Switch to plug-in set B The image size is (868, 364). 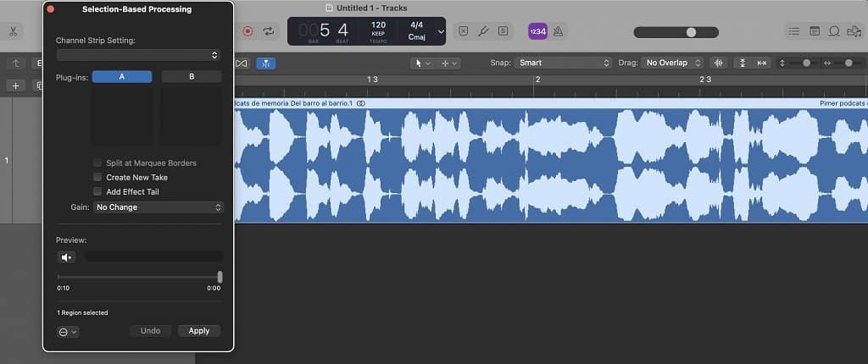[192, 76]
